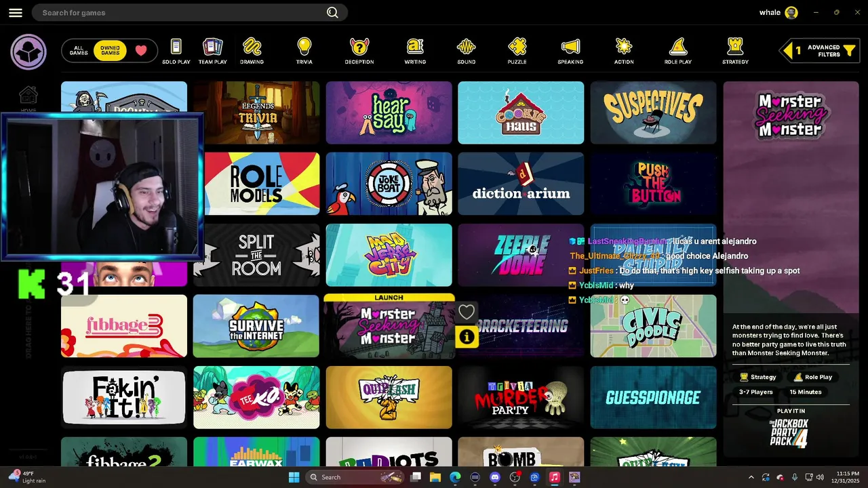Filter by Sound category
The height and width of the screenshot is (488, 868).
pyautogui.click(x=466, y=52)
